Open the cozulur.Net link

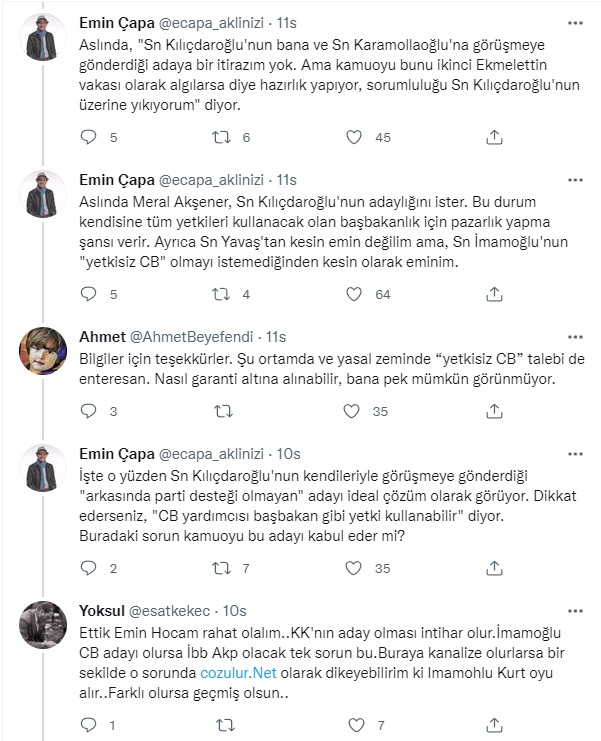click(x=238, y=672)
